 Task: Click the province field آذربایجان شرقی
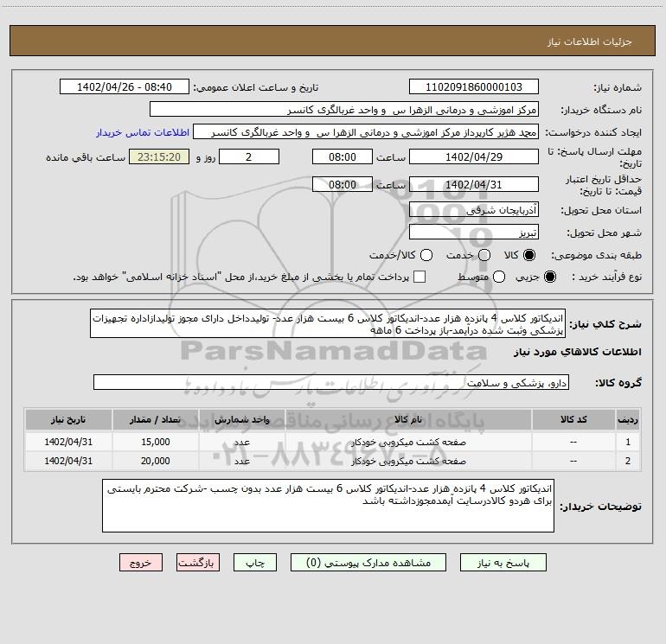[x=474, y=210]
